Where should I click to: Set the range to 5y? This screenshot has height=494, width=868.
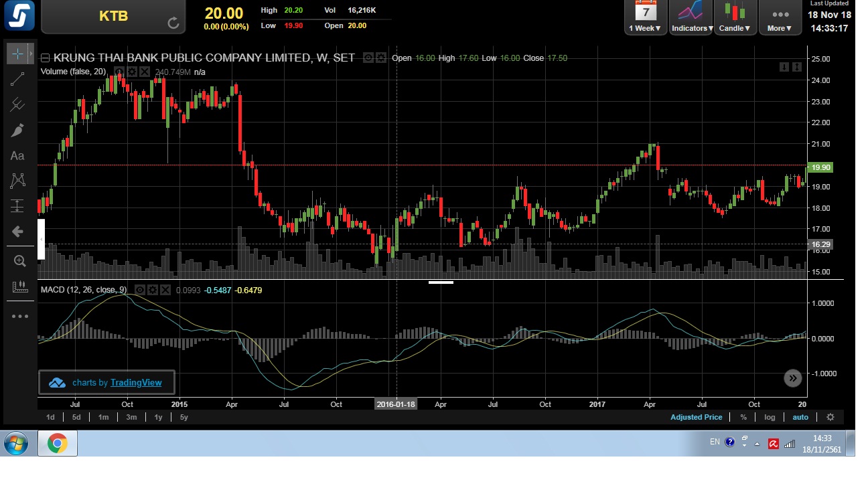pyautogui.click(x=184, y=417)
